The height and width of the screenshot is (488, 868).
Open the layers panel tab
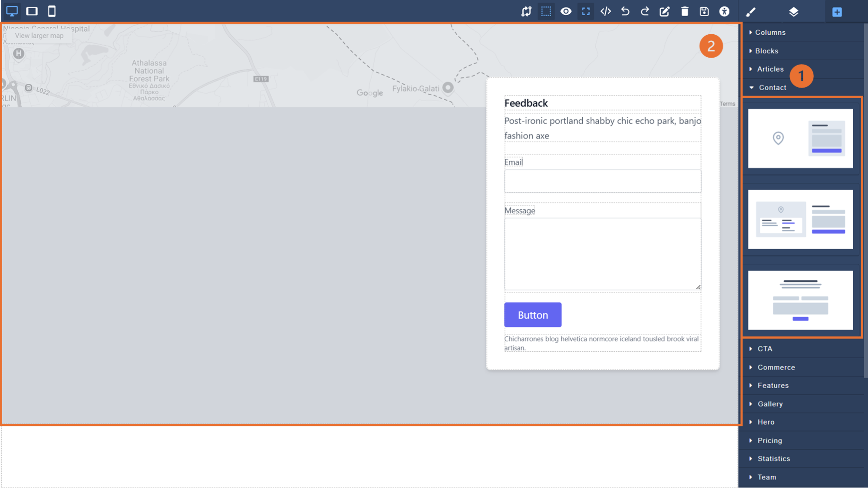click(x=793, y=12)
